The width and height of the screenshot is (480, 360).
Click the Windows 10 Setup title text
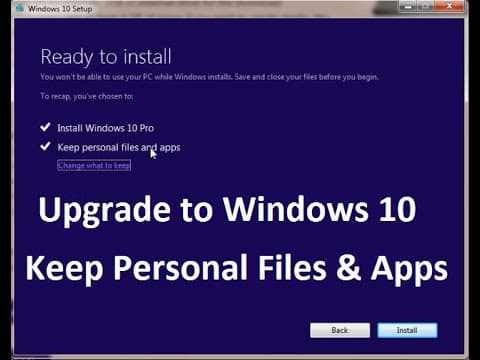pyautogui.click(x=60, y=9)
